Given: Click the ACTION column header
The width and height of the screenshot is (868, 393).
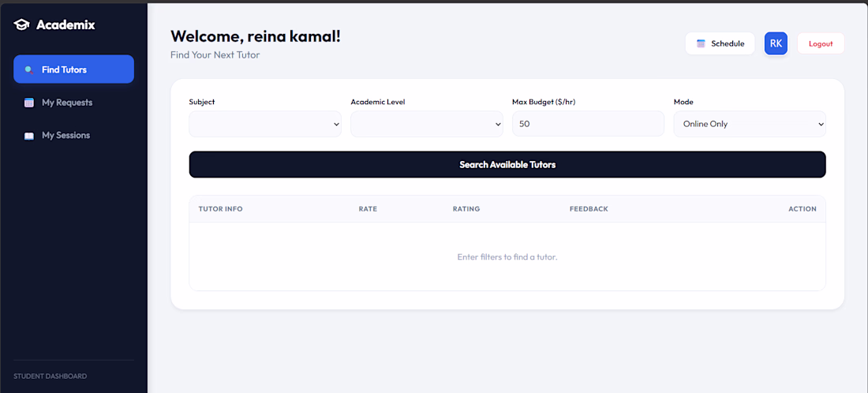Looking at the screenshot, I should tap(803, 208).
